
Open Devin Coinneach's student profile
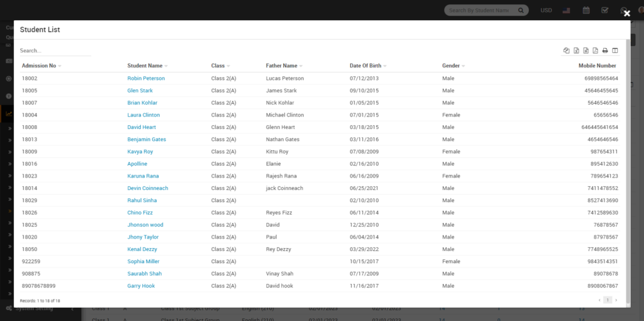tap(148, 188)
